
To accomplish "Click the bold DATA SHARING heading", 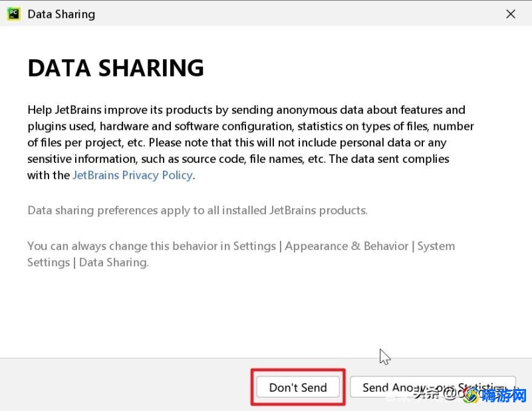I will click(x=116, y=68).
